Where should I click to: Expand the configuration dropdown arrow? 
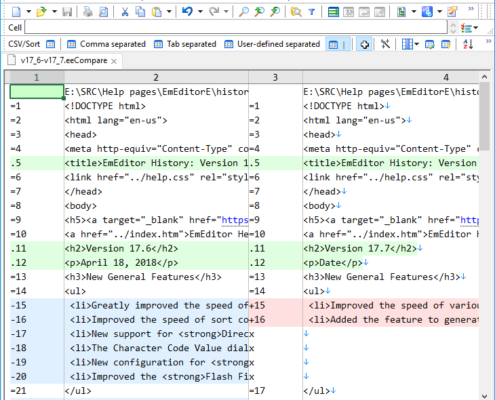[x=414, y=12]
